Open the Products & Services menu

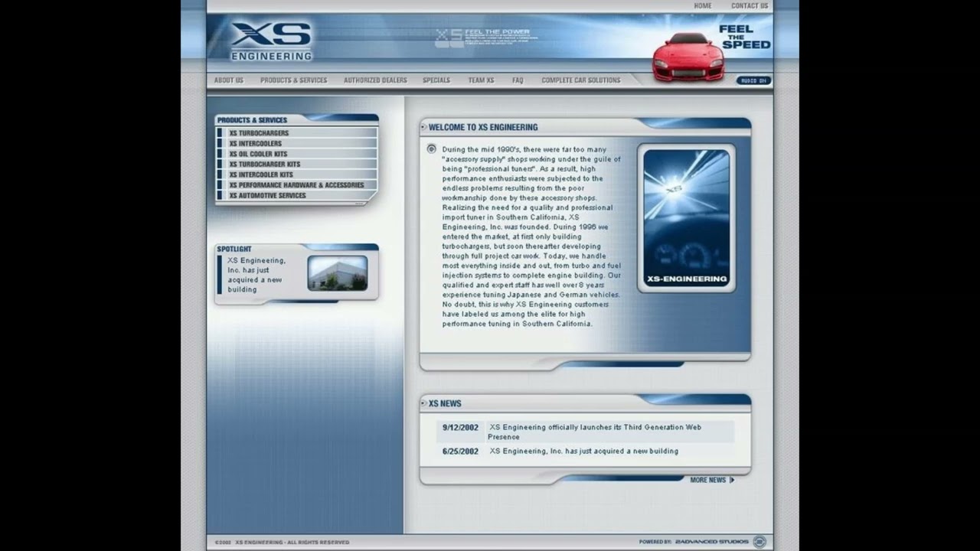pos(293,80)
